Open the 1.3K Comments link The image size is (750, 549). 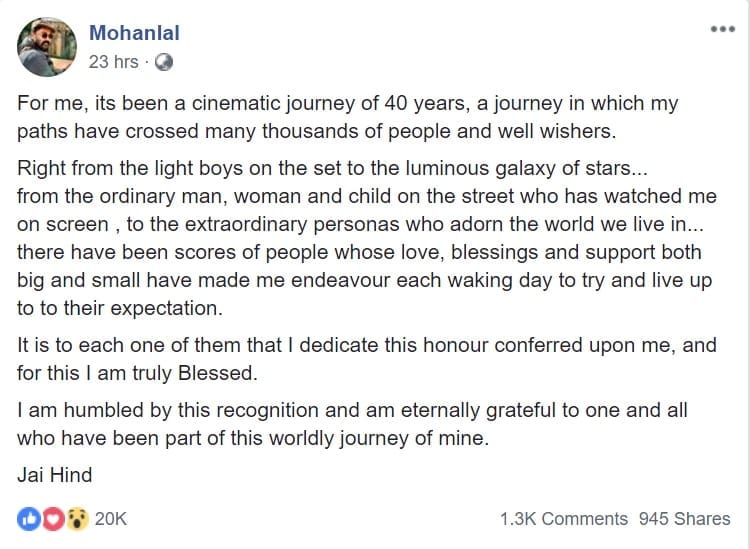pos(564,519)
